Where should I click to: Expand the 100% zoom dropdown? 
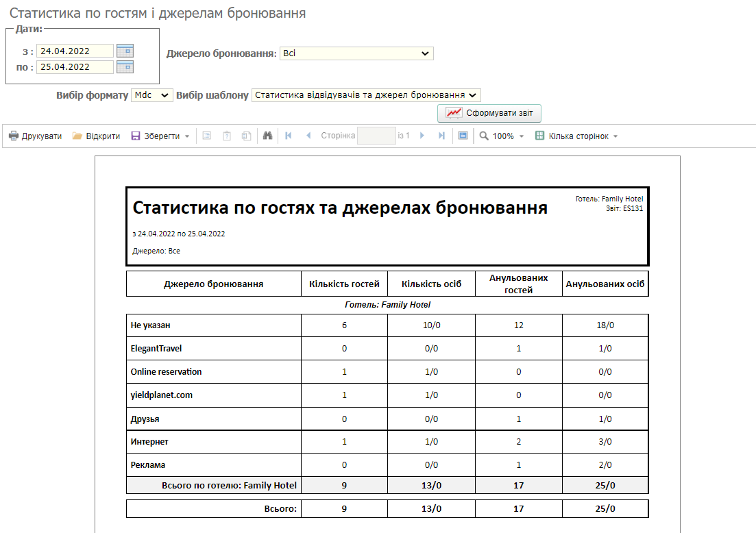click(502, 136)
